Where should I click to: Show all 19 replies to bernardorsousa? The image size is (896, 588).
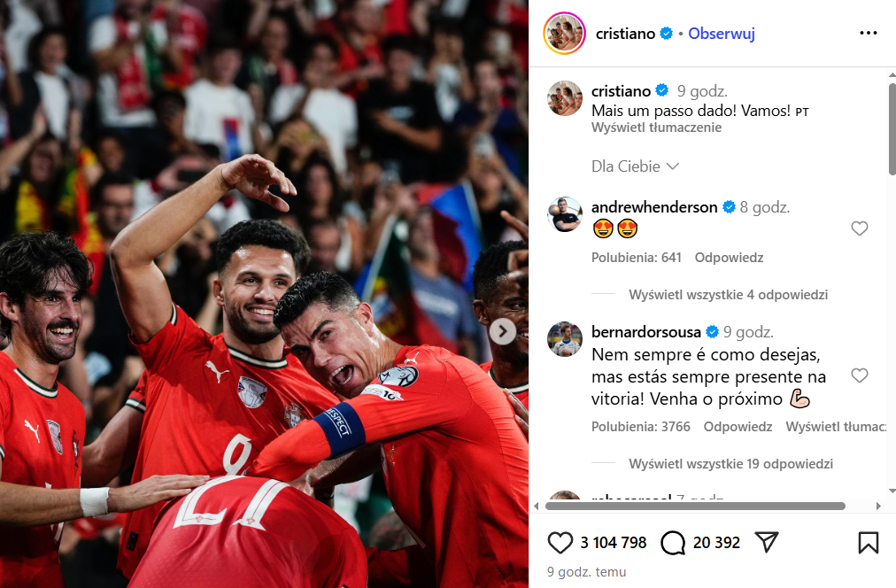click(x=730, y=464)
